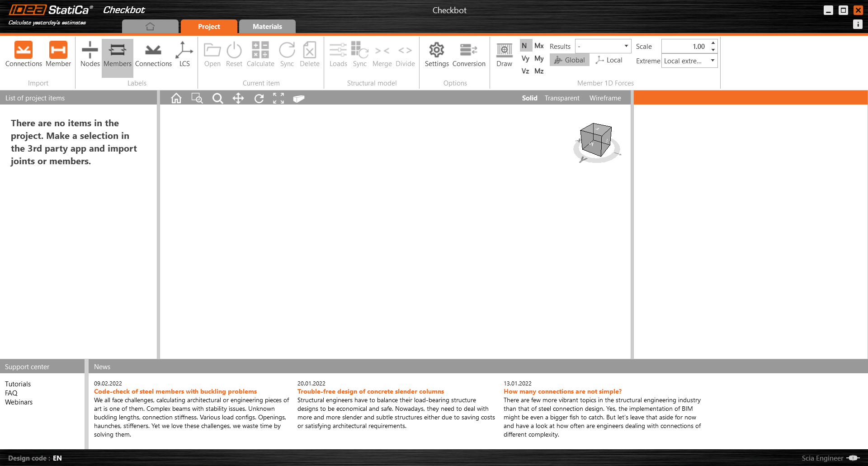The width and height of the screenshot is (868, 466).
Task: Toggle the Members labels button
Action: (118, 54)
